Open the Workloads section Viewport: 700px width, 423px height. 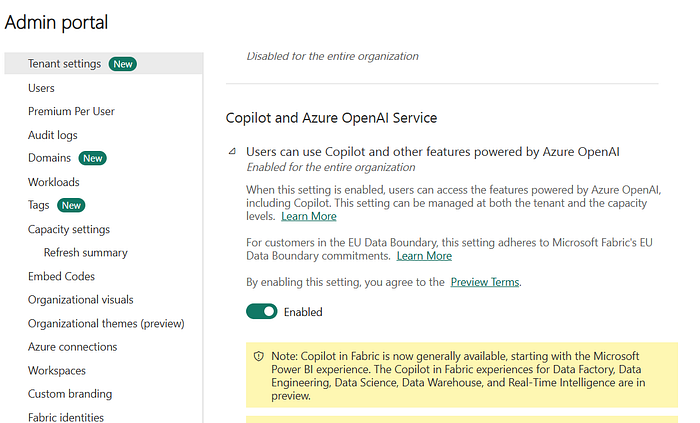(x=54, y=182)
